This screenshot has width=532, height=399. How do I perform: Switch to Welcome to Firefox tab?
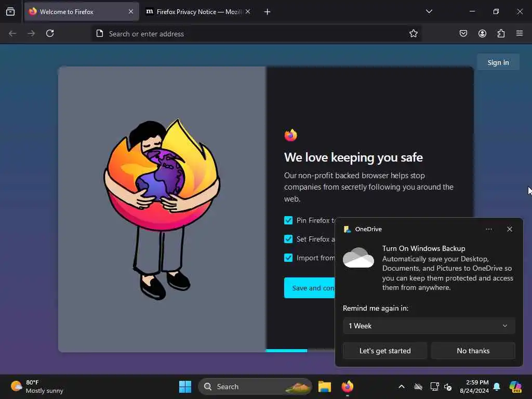pyautogui.click(x=82, y=11)
